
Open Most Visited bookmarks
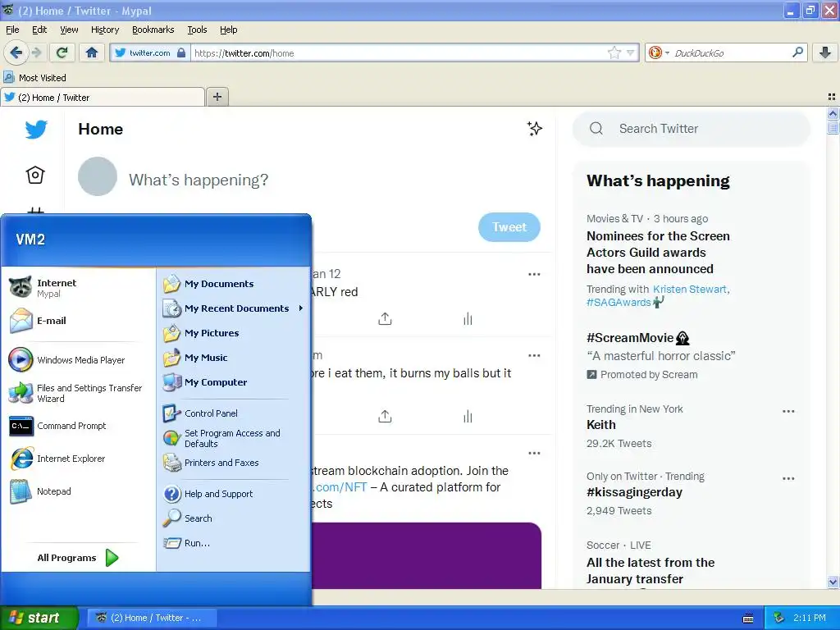click(35, 78)
